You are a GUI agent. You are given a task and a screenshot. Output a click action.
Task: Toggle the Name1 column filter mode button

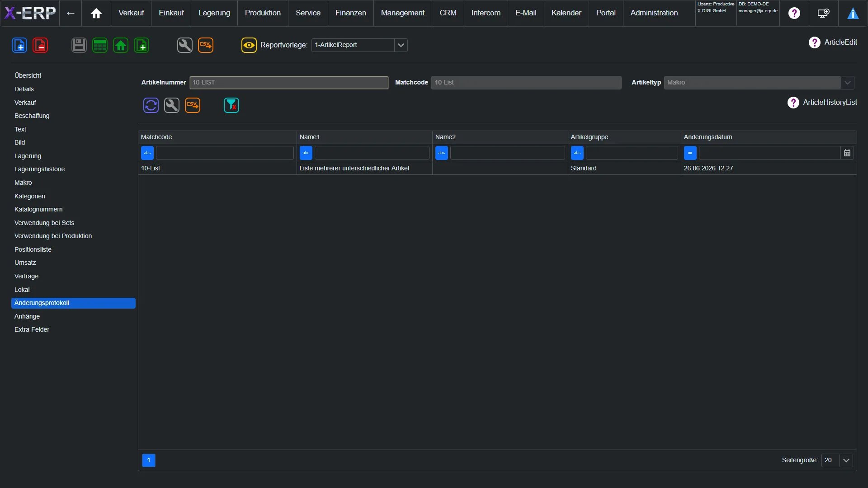[x=306, y=153]
